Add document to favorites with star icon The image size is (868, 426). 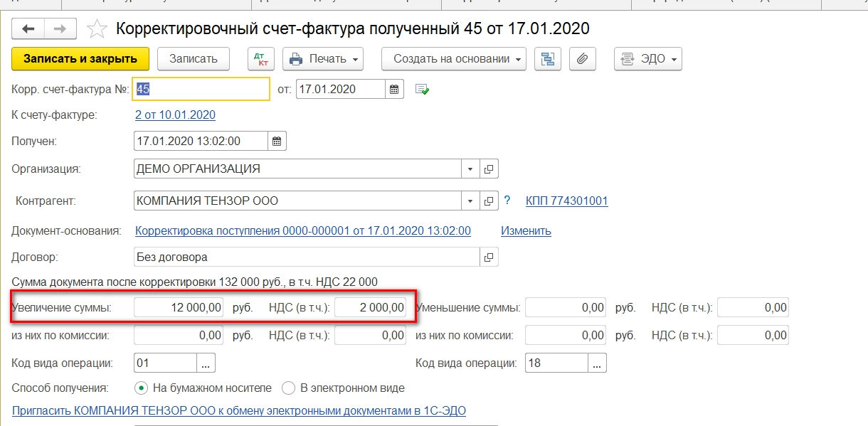pyautogui.click(x=97, y=29)
